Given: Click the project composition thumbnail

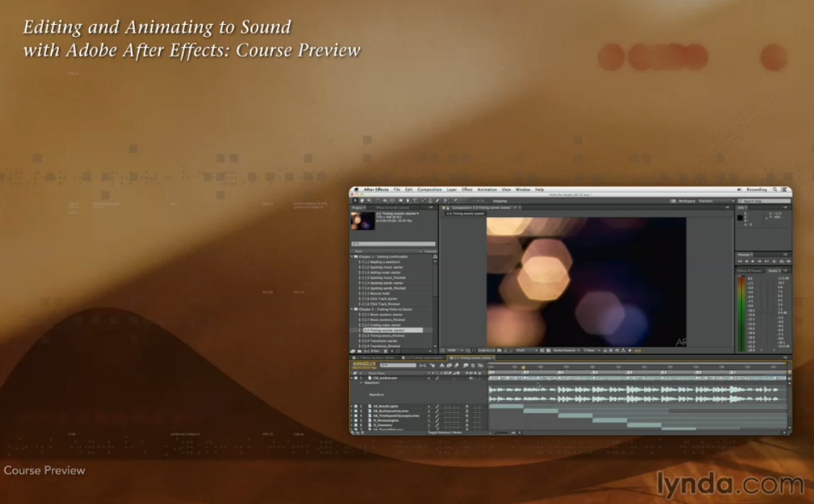Looking at the screenshot, I should (362, 221).
